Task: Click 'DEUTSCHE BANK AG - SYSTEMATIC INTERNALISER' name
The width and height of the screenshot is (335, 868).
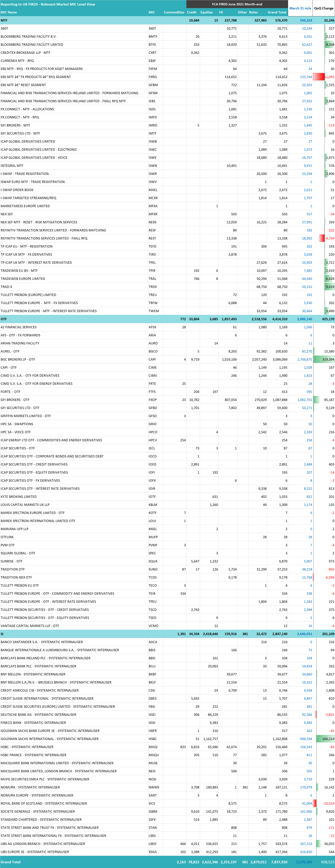Action: tap(38, 715)
